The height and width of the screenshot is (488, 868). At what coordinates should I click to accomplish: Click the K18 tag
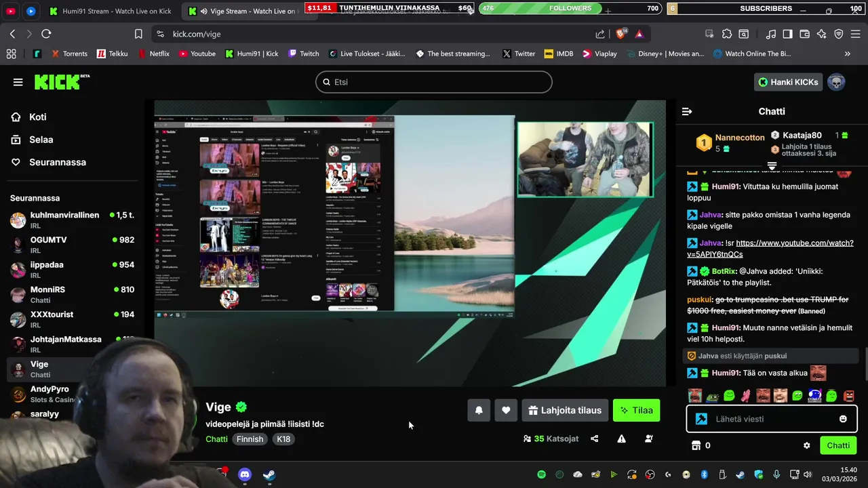click(x=283, y=439)
